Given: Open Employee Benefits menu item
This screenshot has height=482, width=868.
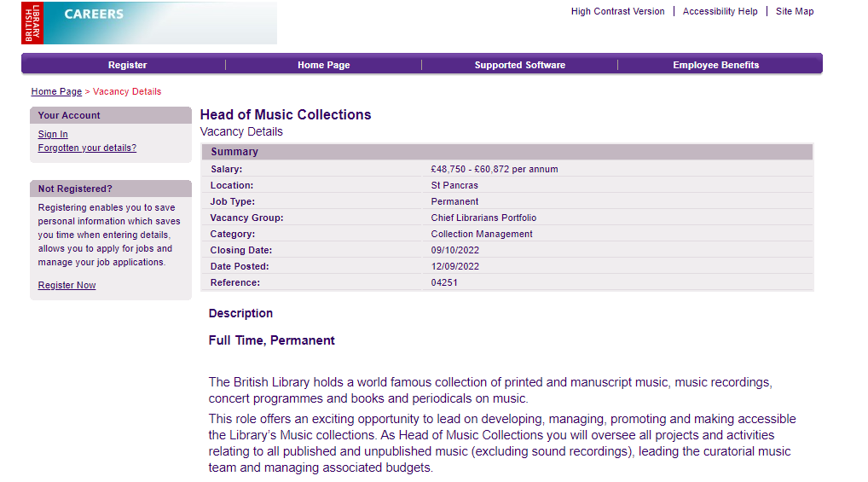Looking at the screenshot, I should click(715, 65).
